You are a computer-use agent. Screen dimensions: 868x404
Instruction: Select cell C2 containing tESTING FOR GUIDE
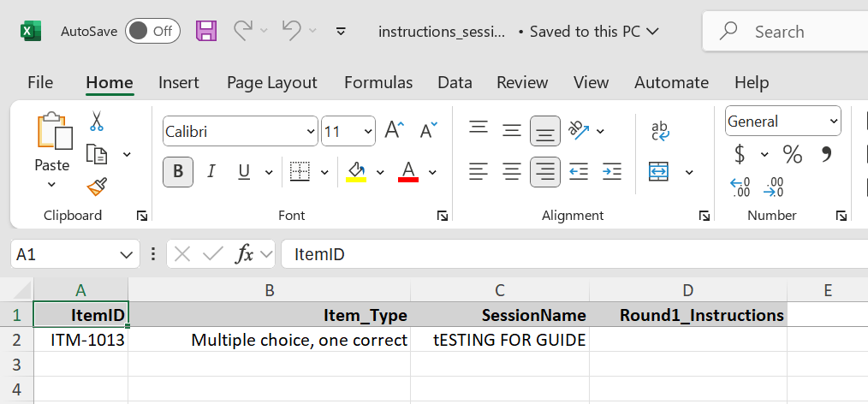[499, 341]
